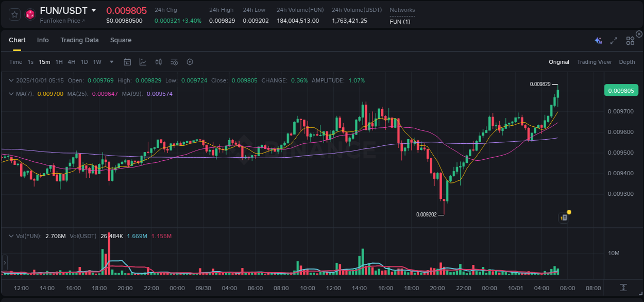Launch the AI assistant icon
Viewport: 644px width, 302px height.
coord(598,40)
